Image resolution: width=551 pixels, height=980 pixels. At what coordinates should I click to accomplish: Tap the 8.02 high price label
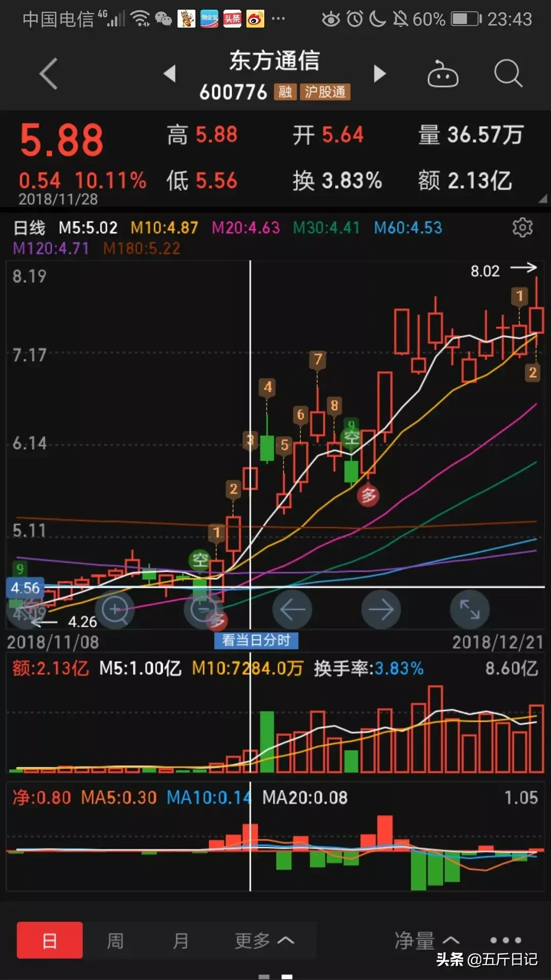(x=485, y=271)
